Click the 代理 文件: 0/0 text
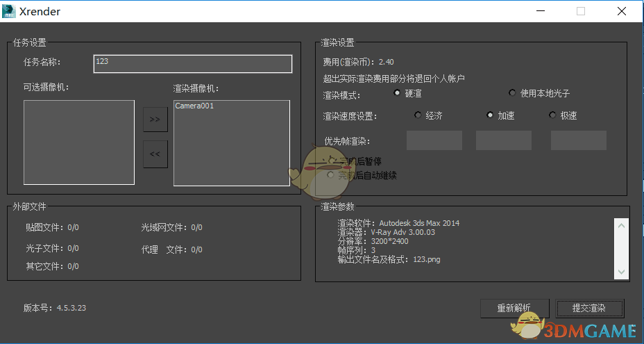This screenshot has height=344, width=644. pos(171,249)
